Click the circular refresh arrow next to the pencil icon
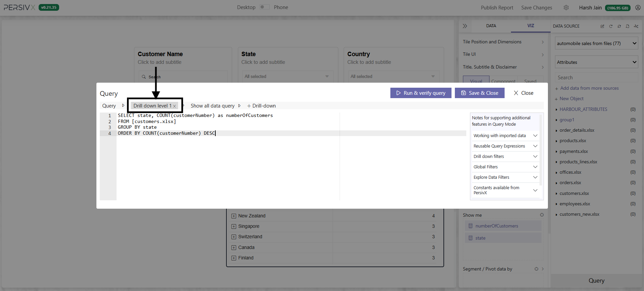 point(611,26)
